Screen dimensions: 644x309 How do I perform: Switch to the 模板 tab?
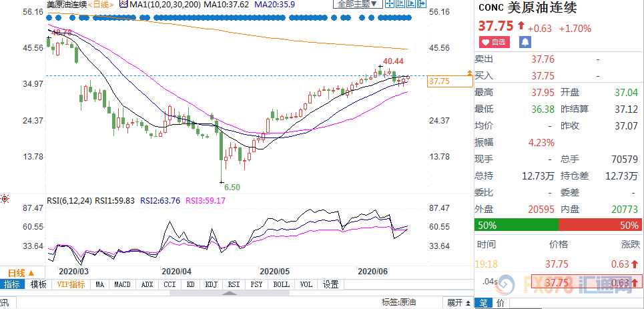39,284
